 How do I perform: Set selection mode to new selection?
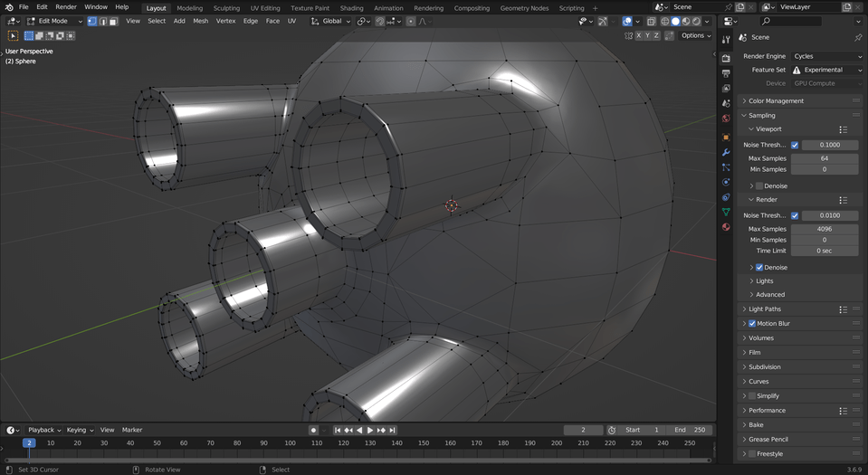[x=29, y=35]
